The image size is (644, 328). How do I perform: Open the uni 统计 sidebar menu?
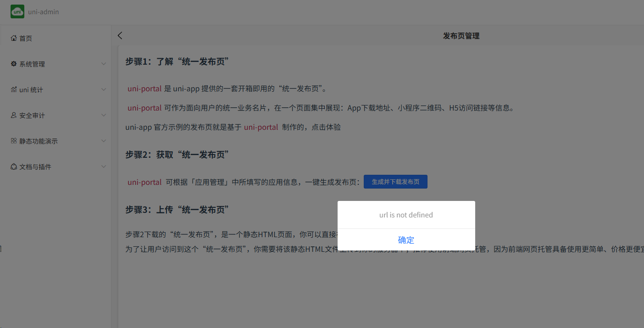[x=56, y=89]
